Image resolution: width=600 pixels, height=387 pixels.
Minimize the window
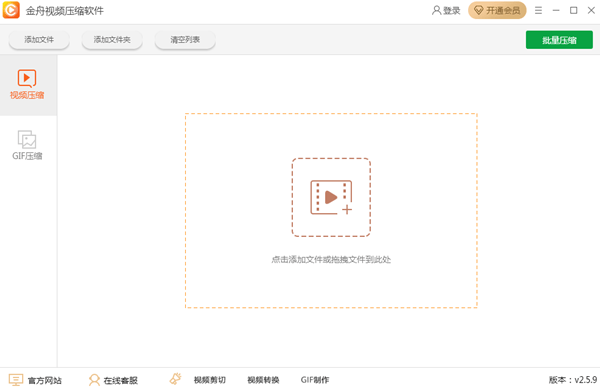pyautogui.click(x=556, y=10)
